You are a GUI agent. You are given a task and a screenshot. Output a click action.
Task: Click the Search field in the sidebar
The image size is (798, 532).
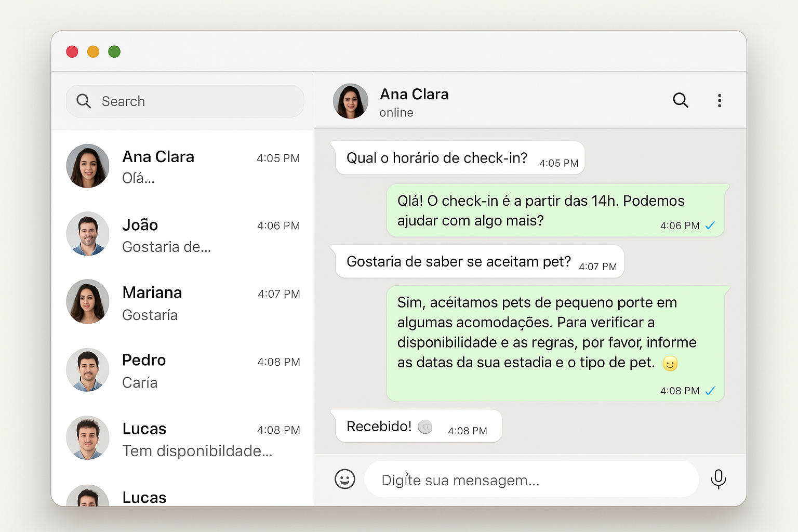click(184, 101)
